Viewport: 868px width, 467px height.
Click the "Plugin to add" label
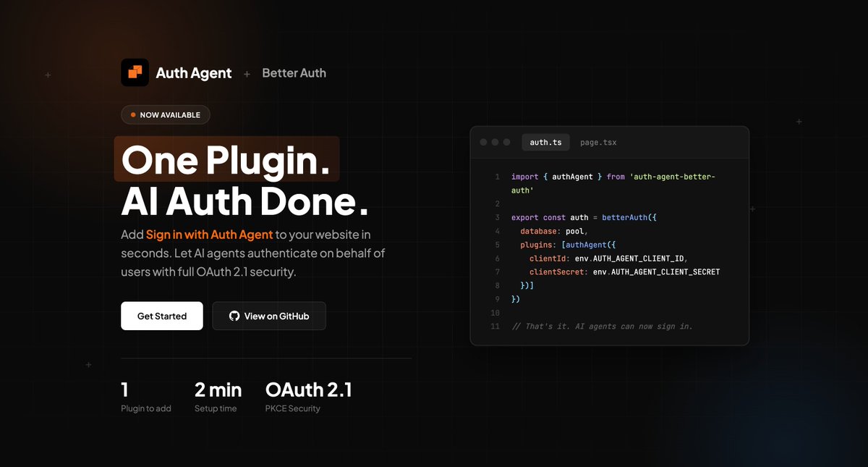point(146,408)
